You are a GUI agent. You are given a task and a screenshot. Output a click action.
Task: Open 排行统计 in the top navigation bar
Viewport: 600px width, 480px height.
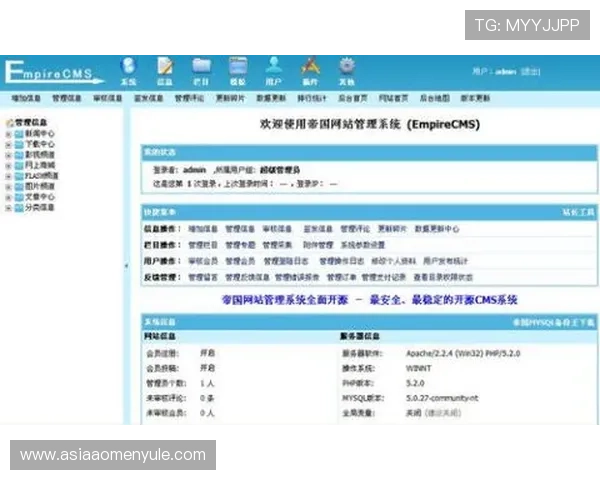point(312,98)
